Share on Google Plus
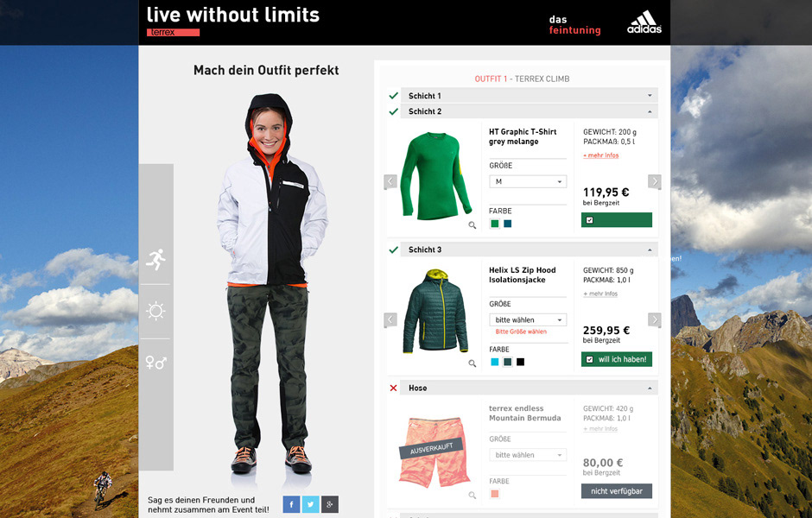The image size is (812, 518). pos(329,504)
